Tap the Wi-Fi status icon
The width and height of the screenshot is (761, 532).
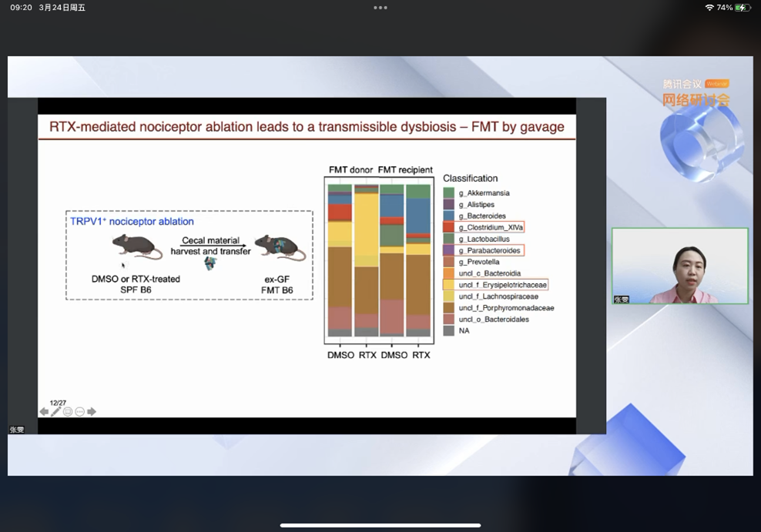coord(709,8)
